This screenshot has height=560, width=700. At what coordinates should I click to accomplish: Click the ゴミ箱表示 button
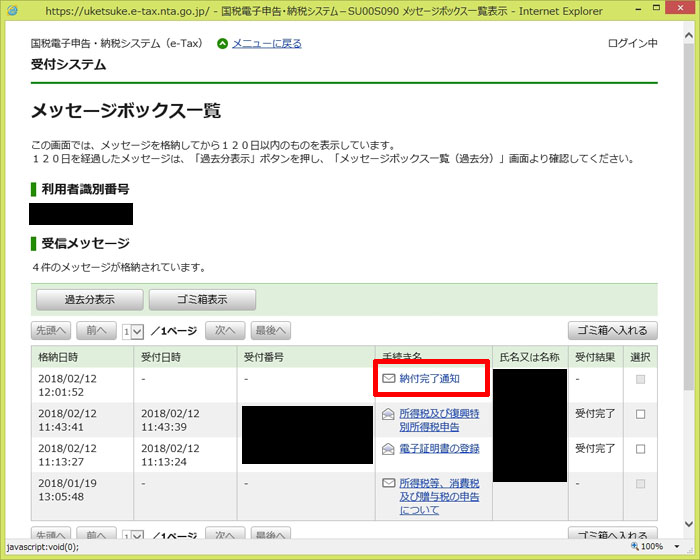202,299
